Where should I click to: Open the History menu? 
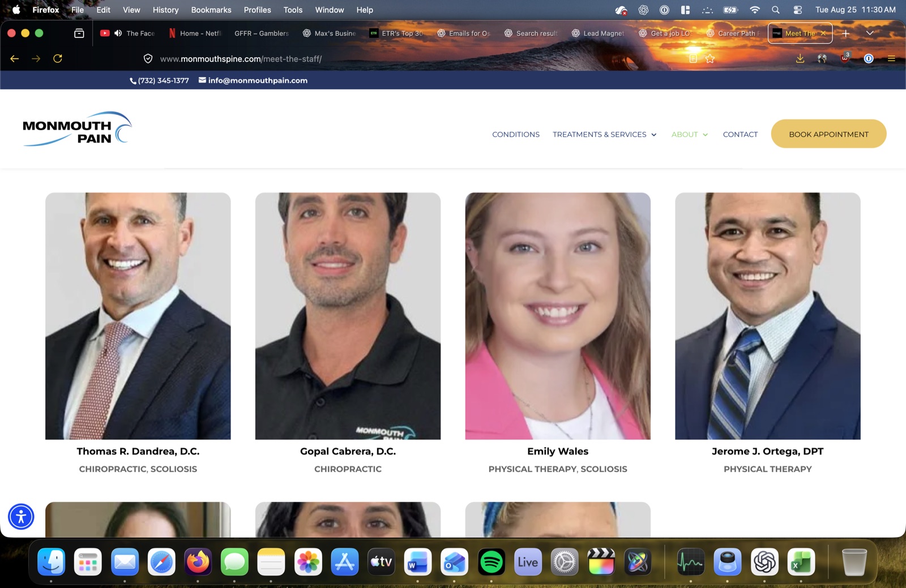165,10
